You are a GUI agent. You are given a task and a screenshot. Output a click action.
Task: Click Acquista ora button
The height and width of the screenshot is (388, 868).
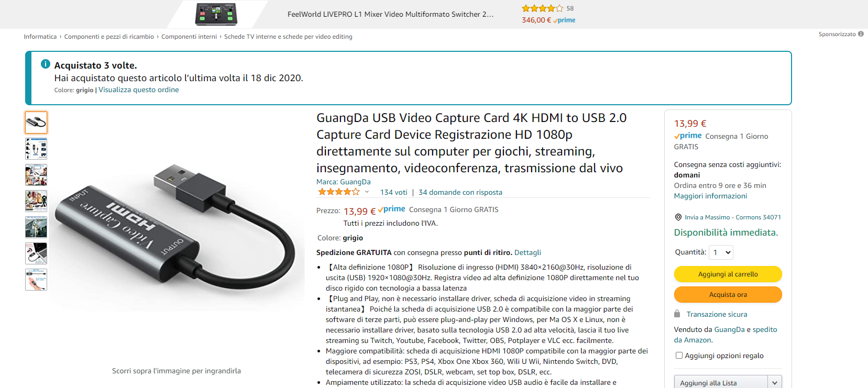pos(728,294)
